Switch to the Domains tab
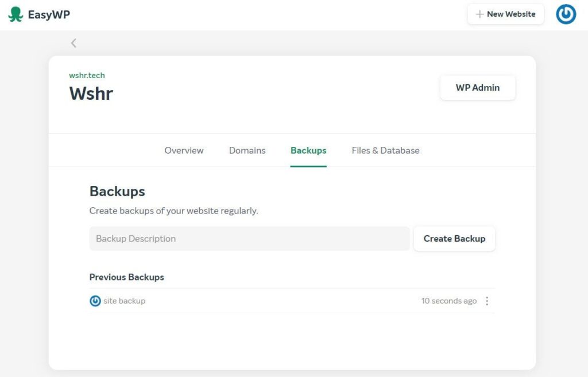The height and width of the screenshot is (377, 588). coord(247,150)
